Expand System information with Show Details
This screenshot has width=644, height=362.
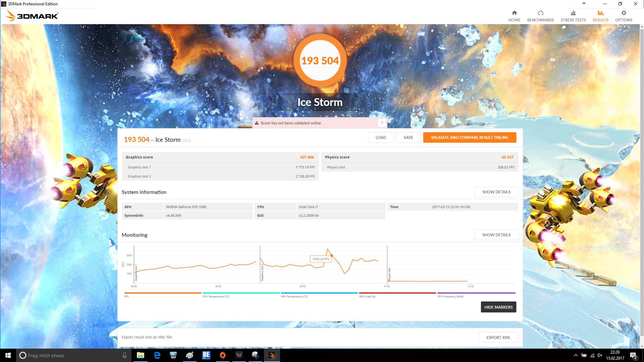(x=496, y=192)
